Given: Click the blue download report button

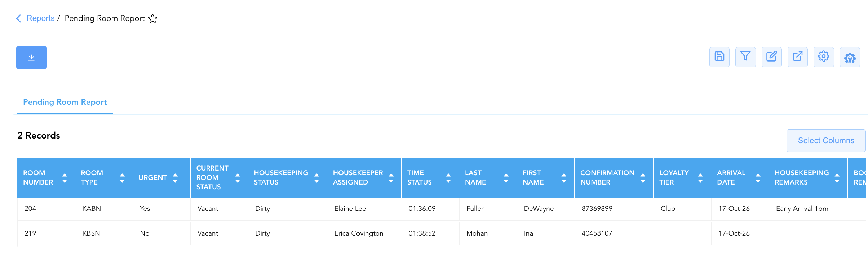Looking at the screenshot, I should [x=31, y=58].
